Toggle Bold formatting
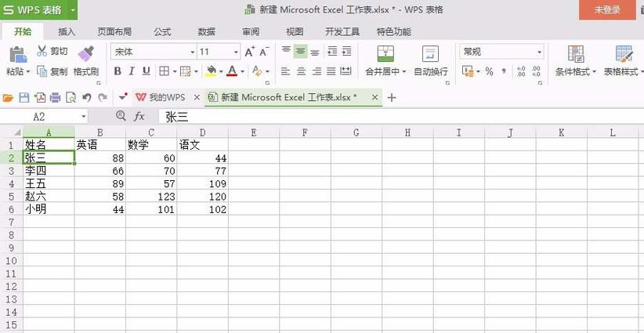The height and width of the screenshot is (333, 644). tap(118, 71)
